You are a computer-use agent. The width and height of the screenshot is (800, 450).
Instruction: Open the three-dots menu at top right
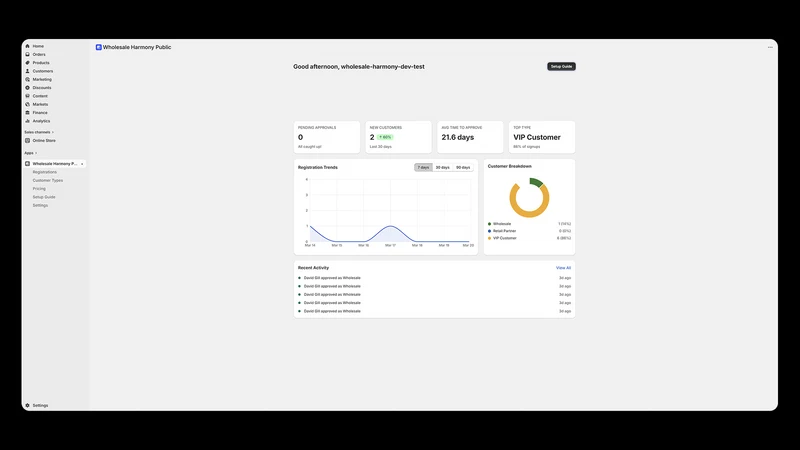tap(770, 47)
